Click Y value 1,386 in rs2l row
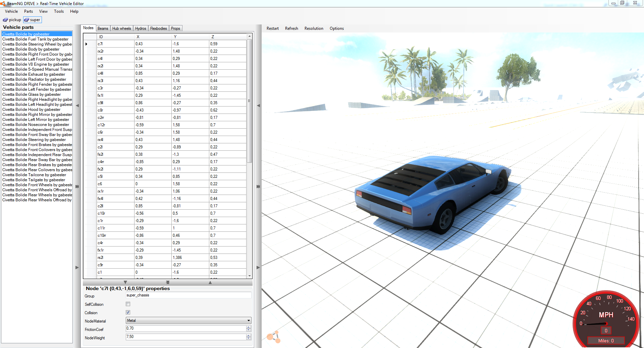The width and height of the screenshot is (644, 348). [190, 258]
